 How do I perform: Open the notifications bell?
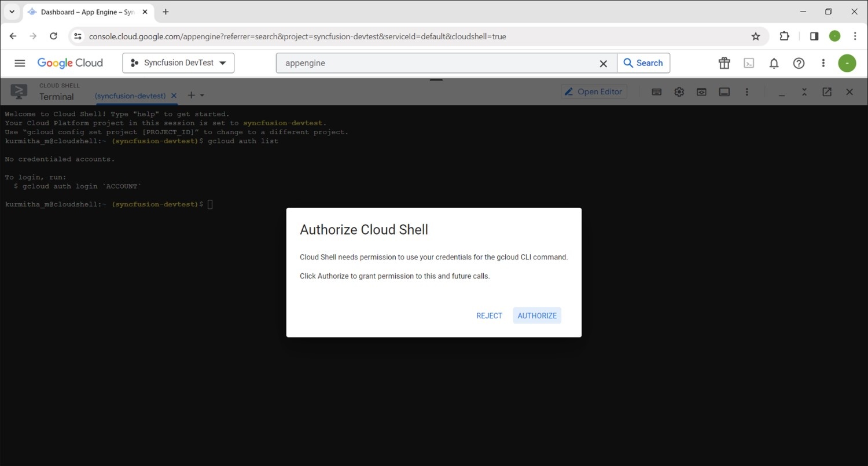pyautogui.click(x=774, y=63)
